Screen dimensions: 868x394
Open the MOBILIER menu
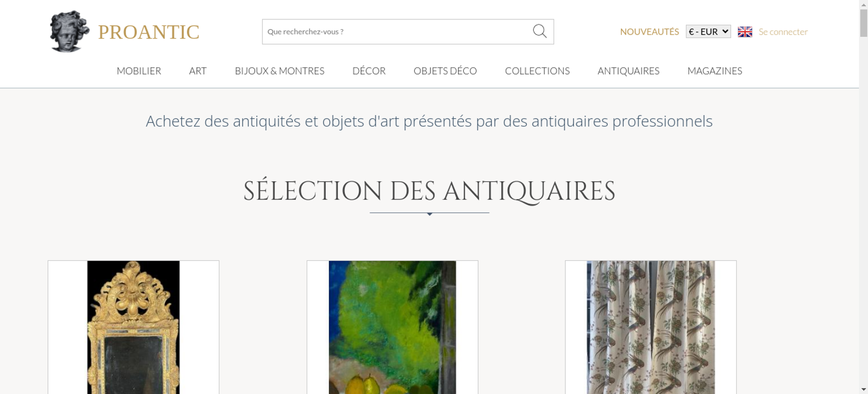click(x=139, y=71)
